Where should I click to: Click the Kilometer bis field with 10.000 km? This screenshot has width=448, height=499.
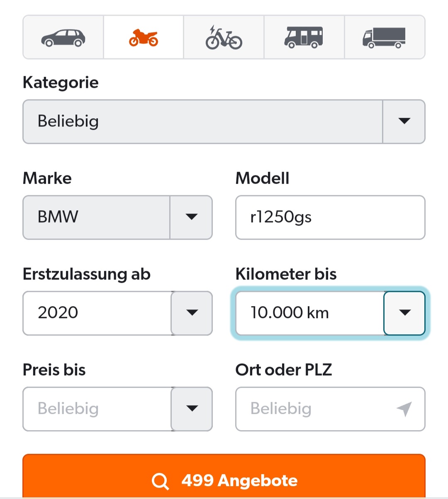pyautogui.click(x=309, y=313)
